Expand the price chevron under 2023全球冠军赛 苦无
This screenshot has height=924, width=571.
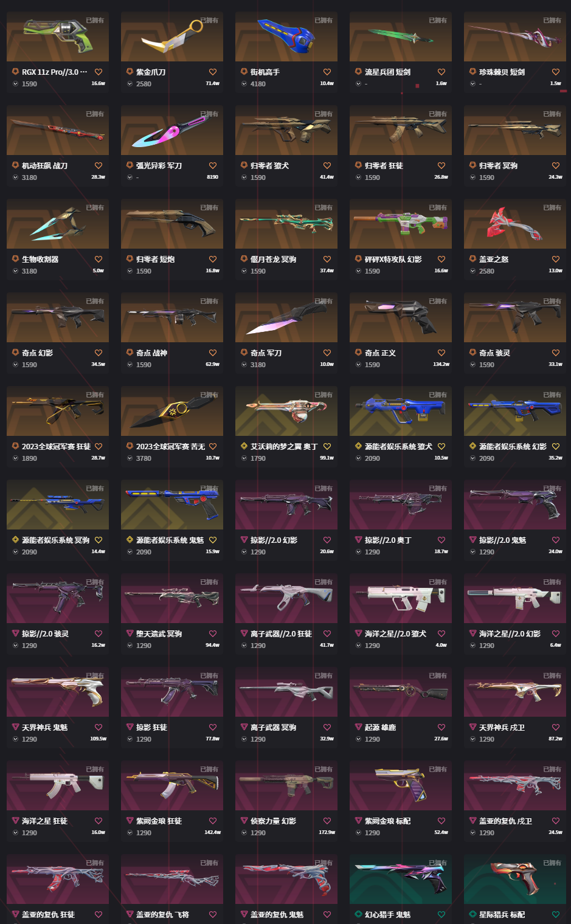(130, 458)
